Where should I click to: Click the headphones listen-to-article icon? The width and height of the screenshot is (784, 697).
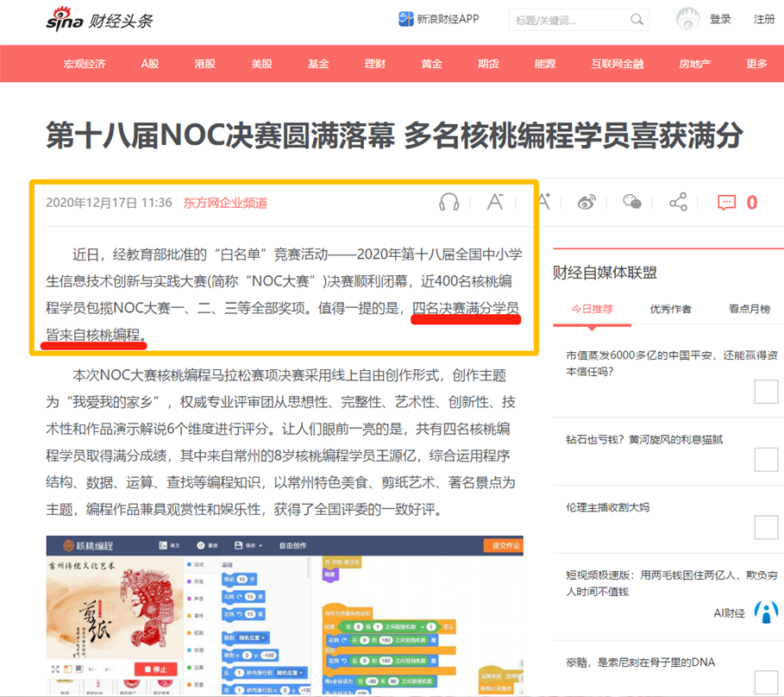[449, 202]
